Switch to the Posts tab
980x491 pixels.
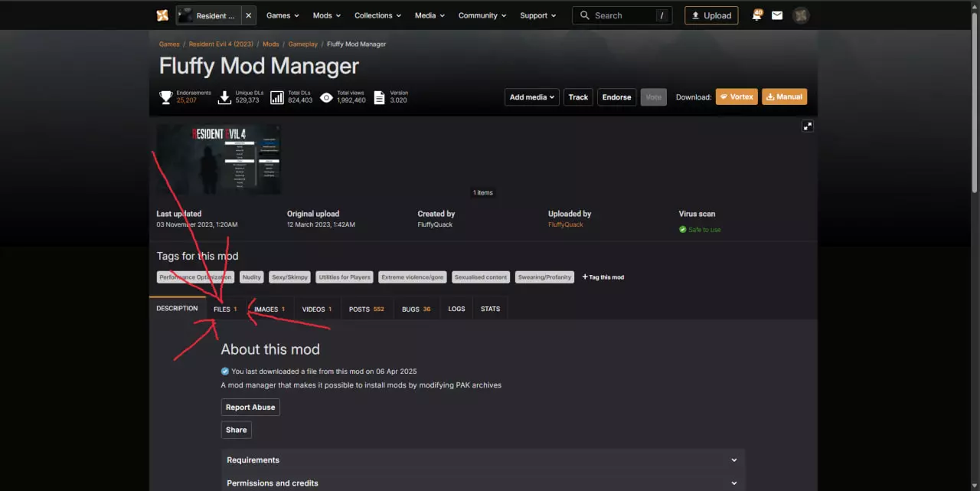tap(367, 309)
